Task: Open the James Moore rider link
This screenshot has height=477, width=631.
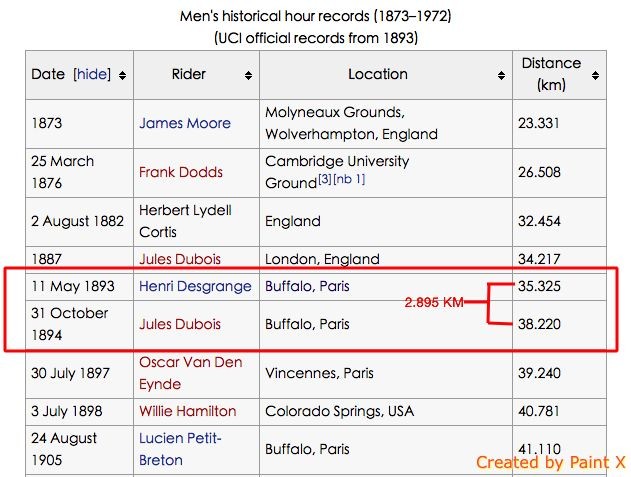Action: (x=184, y=124)
